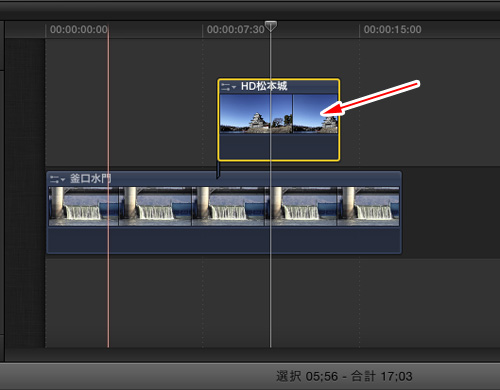500x390 pixels.
Task: Click third floodgate thumbnail in 釜口水門 clip
Action: [x=228, y=206]
